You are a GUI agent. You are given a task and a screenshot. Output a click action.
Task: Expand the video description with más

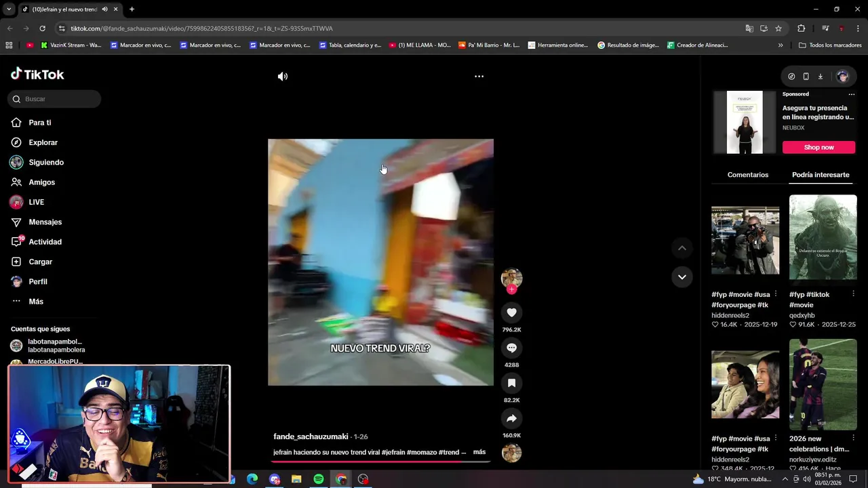tap(479, 452)
